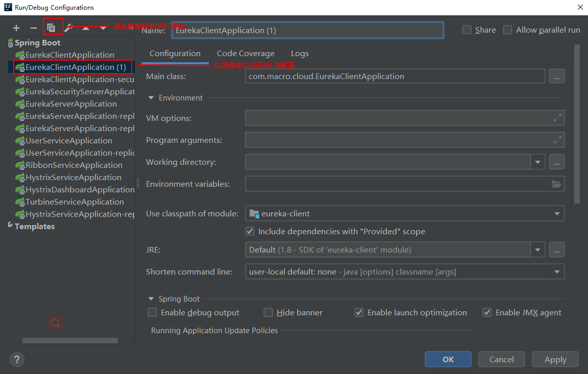Browse working directory with ellipsis button
This screenshot has width=588, height=374.
pos(556,162)
